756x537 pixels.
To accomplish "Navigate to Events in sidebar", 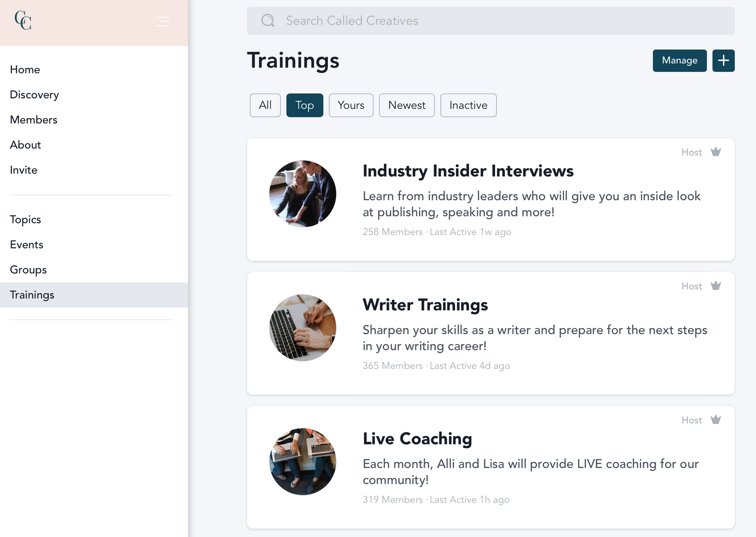I will point(26,245).
